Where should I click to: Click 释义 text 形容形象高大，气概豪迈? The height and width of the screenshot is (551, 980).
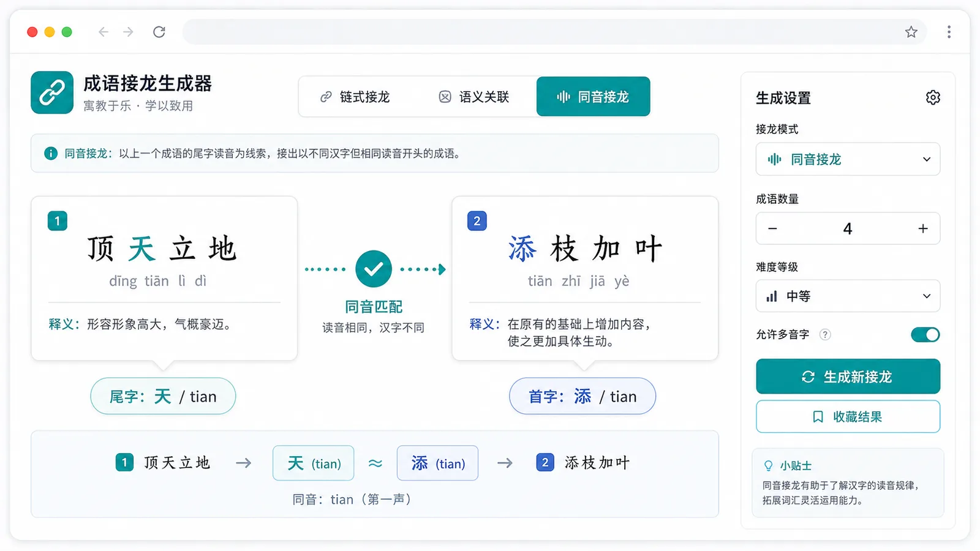(x=160, y=324)
